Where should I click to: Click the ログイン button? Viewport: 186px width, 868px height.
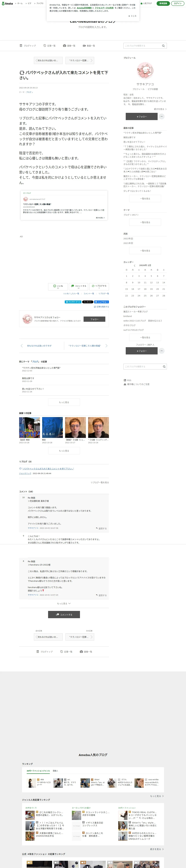(178, 3)
